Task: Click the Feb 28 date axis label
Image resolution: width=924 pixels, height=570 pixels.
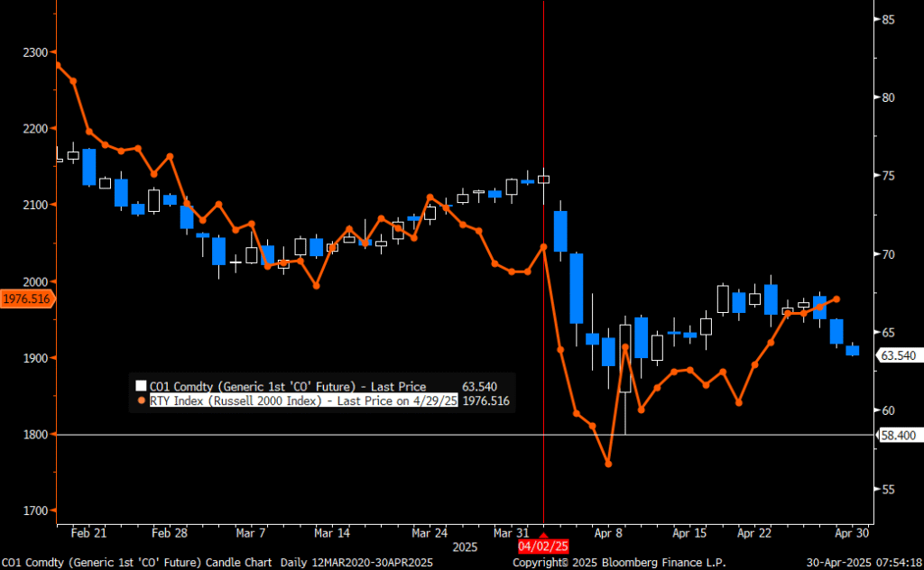Action: 169,533
